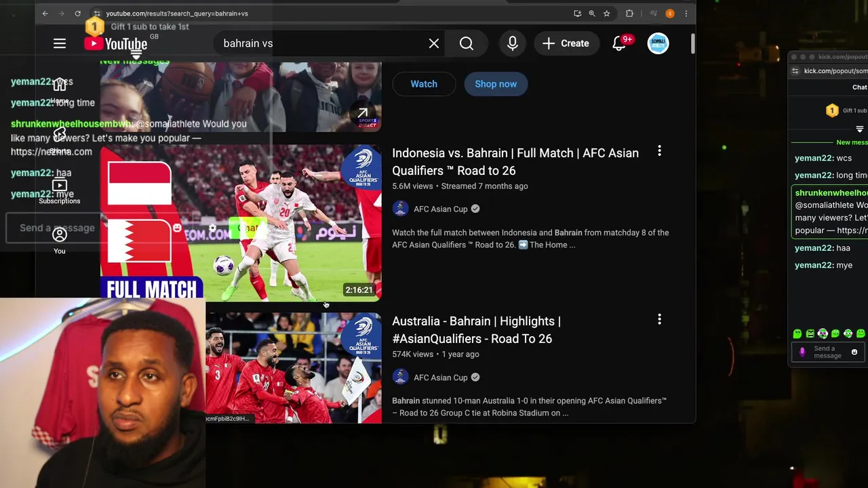This screenshot has width=868, height=488.
Task: Open options for Indonesia vs. Bahrain video
Action: coord(659,151)
